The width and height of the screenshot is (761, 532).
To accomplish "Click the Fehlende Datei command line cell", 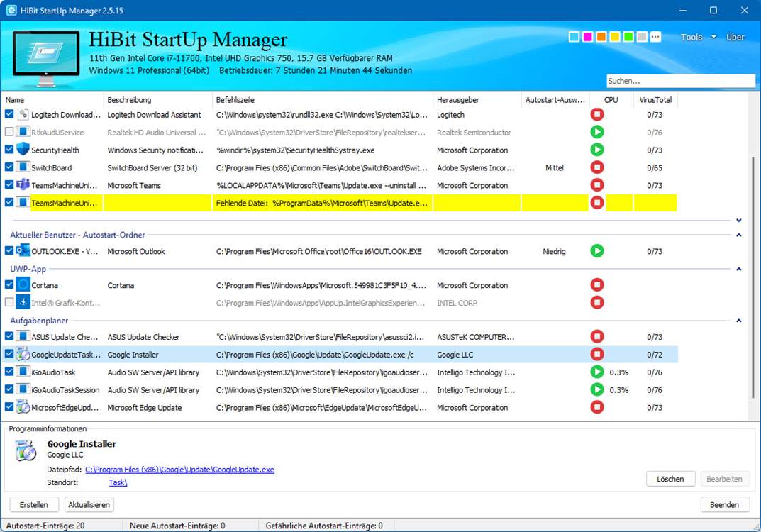I will 322,203.
